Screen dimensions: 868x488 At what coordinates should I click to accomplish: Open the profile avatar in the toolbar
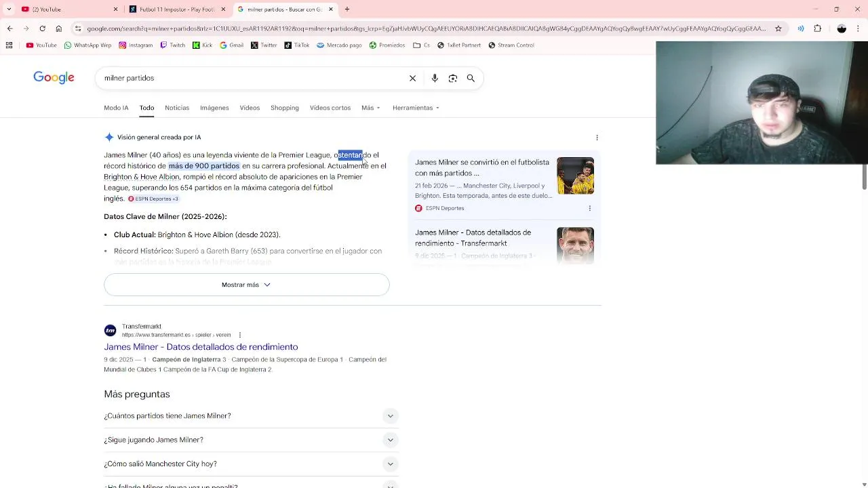[842, 28]
